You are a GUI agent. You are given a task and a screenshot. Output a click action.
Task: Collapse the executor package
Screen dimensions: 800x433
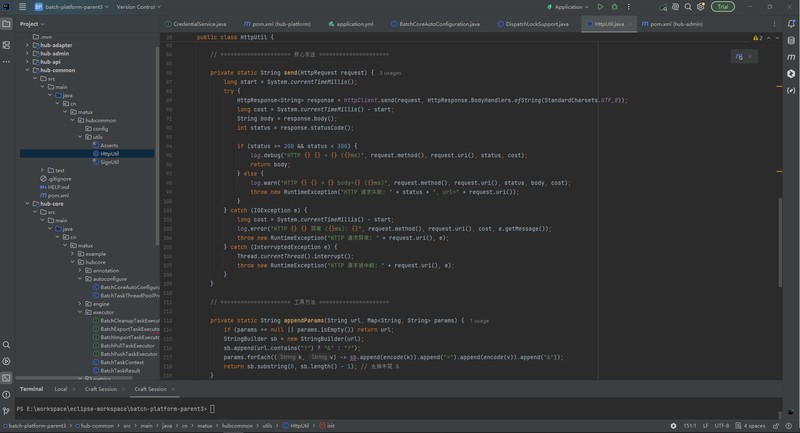[80, 312]
